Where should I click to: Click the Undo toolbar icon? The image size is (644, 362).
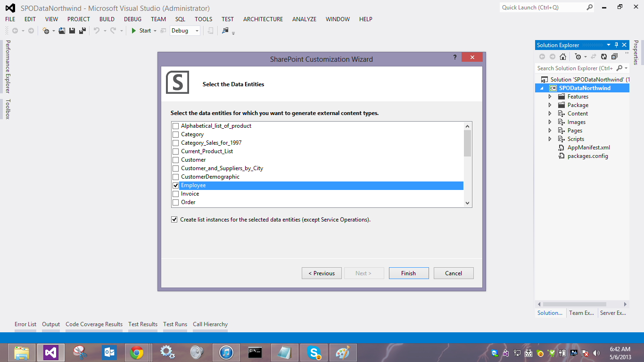(97, 31)
